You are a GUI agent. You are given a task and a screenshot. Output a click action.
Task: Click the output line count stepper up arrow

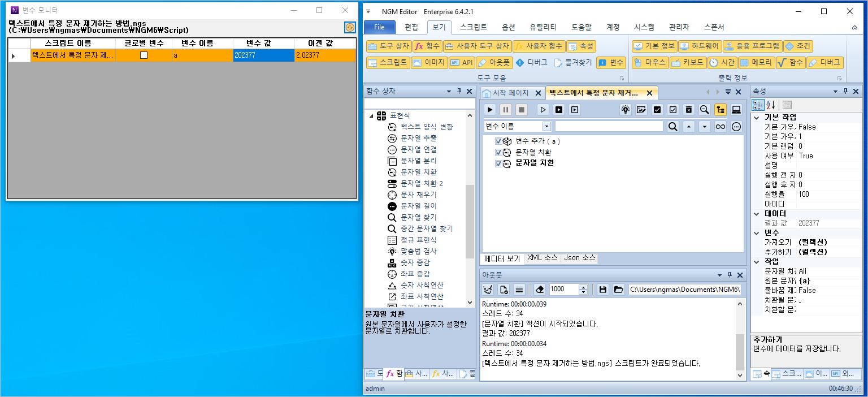(x=584, y=286)
